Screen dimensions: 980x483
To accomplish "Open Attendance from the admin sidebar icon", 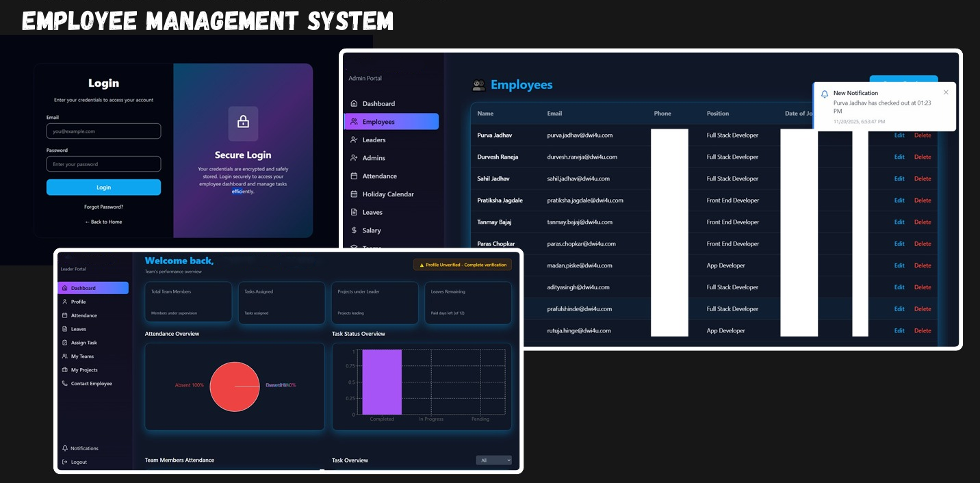I will tap(353, 176).
